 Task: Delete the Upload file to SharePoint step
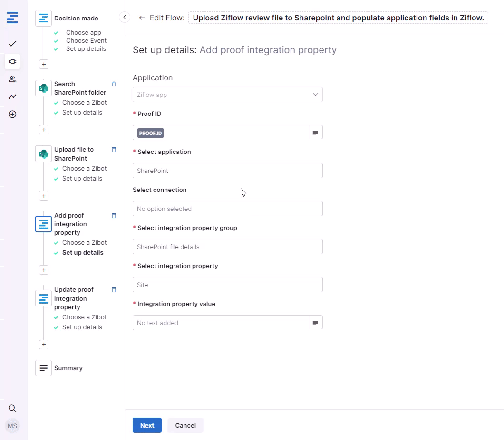coord(114,150)
